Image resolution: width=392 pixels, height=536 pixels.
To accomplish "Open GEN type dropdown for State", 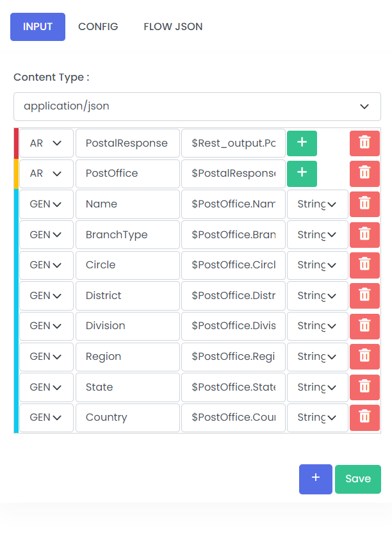I will click(x=46, y=387).
